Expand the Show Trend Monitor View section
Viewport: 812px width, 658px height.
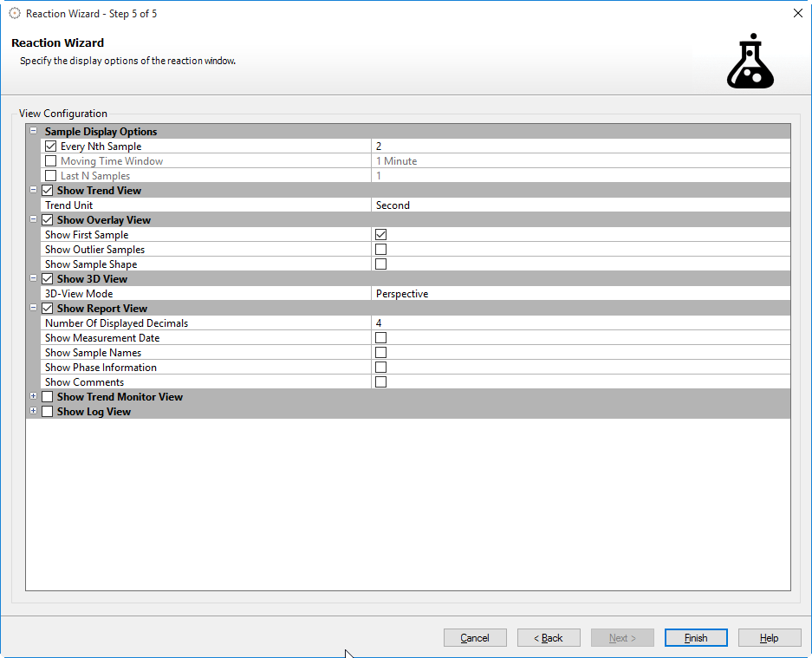(34, 397)
